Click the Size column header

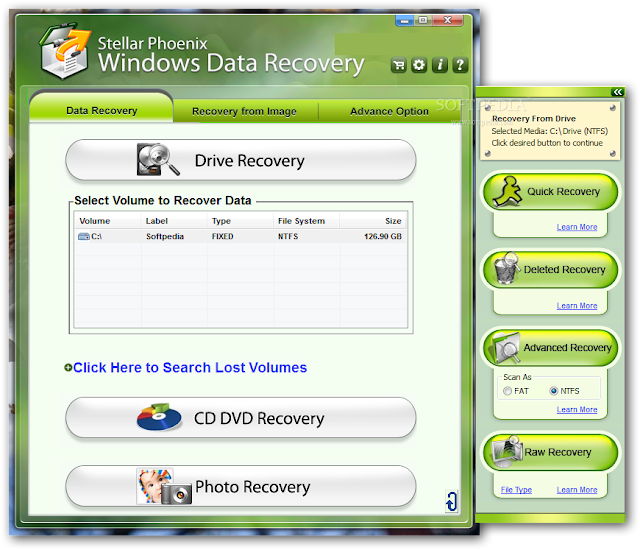tap(373, 221)
